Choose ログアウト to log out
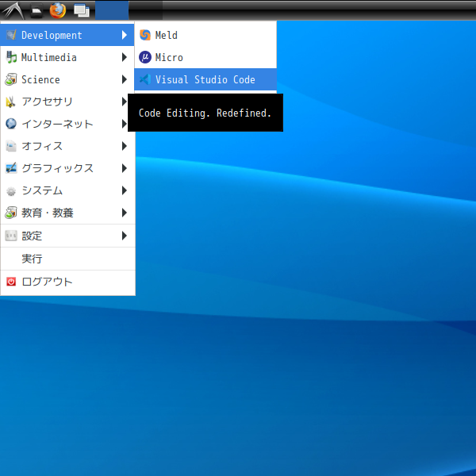The width and height of the screenshot is (476, 476). 67,282
